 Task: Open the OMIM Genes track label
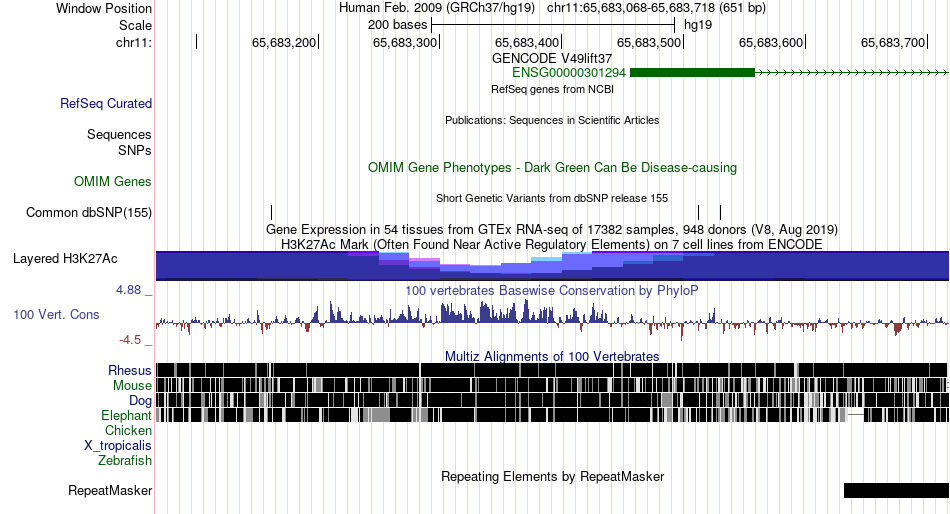coord(112,181)
